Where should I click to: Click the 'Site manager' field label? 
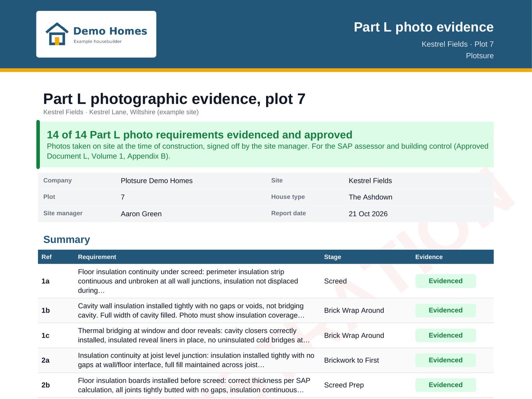tap(63, 213)
